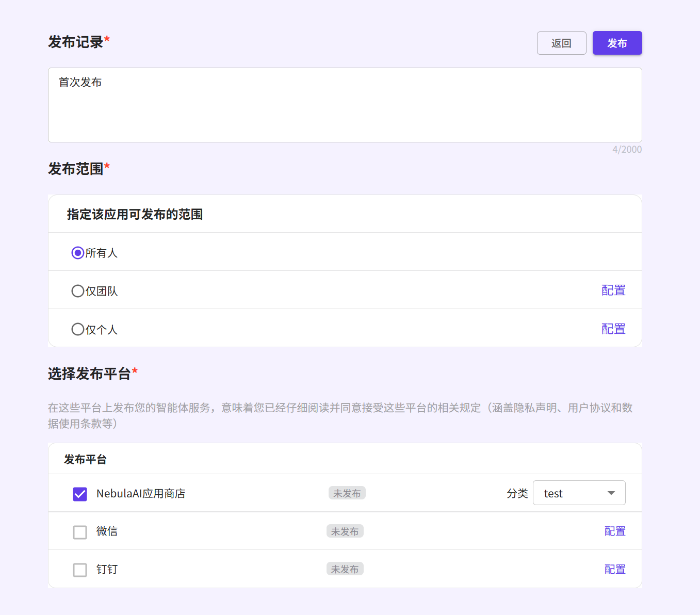Click the 选择发布平台 section title

pyautogui.click(x=89, y=374)
